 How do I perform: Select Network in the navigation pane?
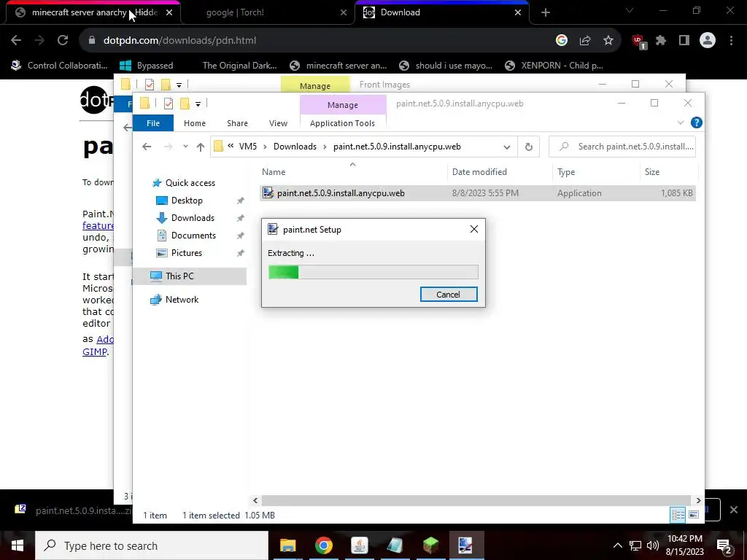(182, 300)
